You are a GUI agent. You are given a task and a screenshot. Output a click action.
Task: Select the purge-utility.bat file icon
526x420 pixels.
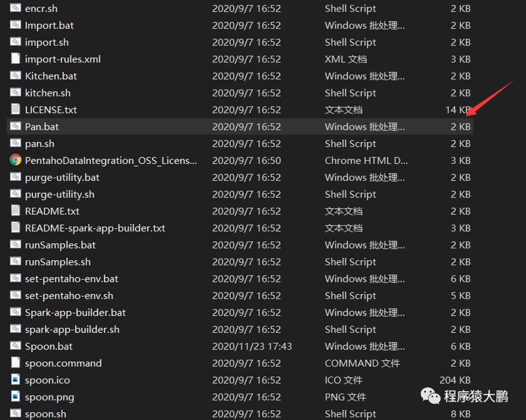tap(16, 176)
